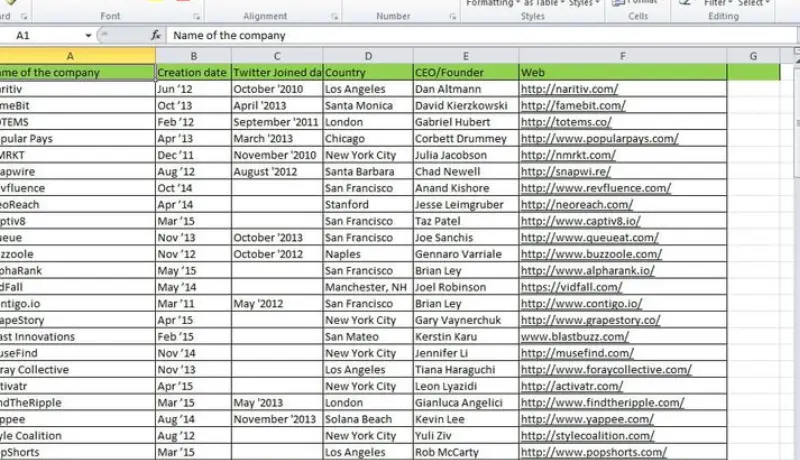Open the Font group dialog launcher
This screenshot has height=460, width=800.
pyautogui.click(x=196, y=17)
